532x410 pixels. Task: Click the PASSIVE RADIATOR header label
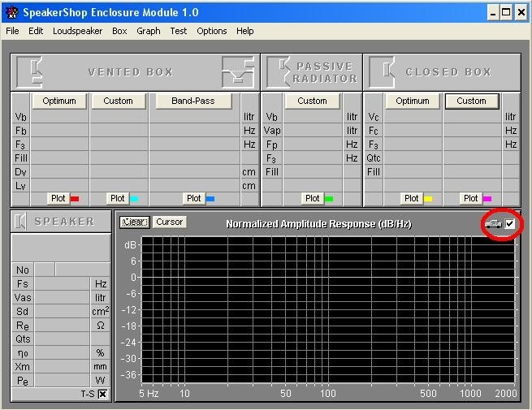coord(325,72)
